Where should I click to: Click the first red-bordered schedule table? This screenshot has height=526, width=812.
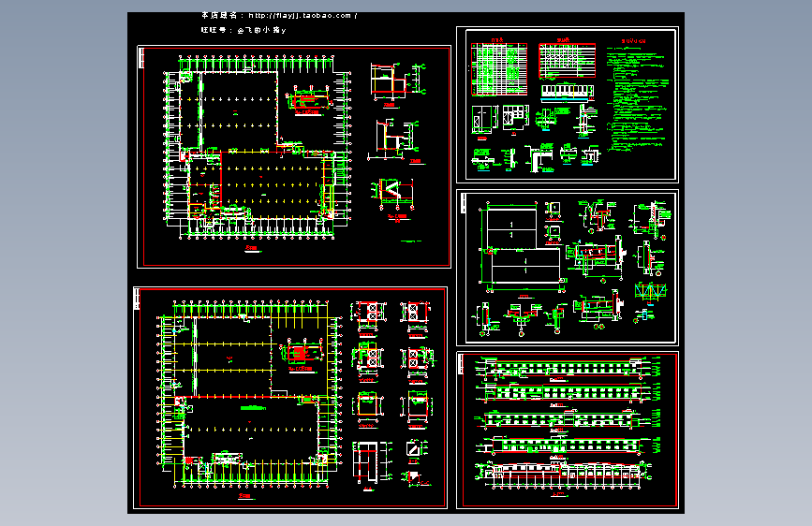pyautogui.click(x=499, y=69)
